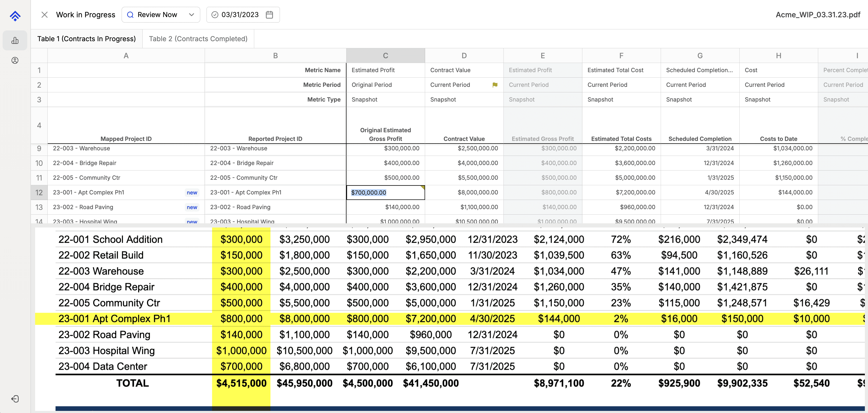Open the calendar date picker icon
868x413 pixels.
pyautogui.click(x=269, y=15)
